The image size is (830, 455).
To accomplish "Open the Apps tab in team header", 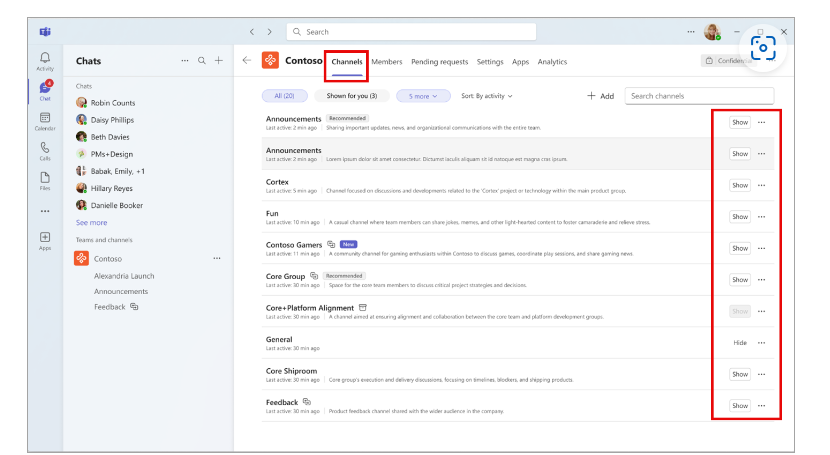I will tap(520, 62).
